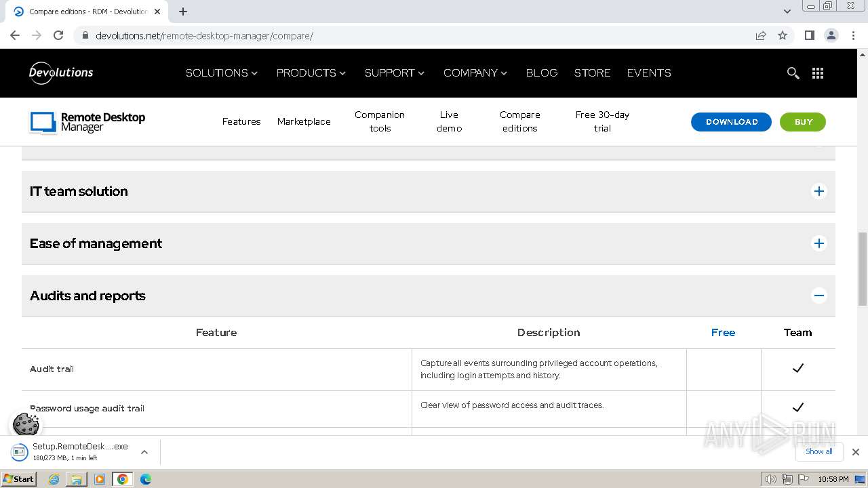This screenshot has width=868, height=488.
Task: Click the browser forward arrow
Action: point(37,35)
